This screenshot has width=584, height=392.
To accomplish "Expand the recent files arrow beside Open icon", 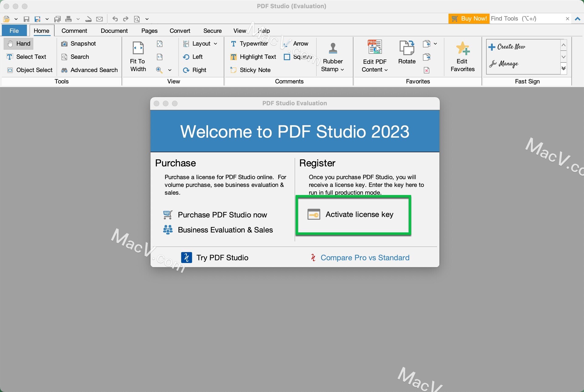I will [x=16, y=19].
